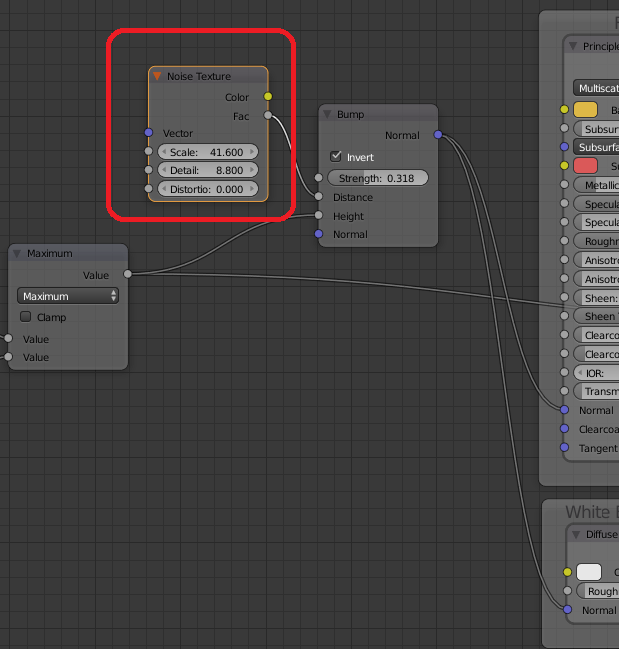Click the Tangent input socket
Viewport: 619px width, 649px height.
[x=564, y=447]
